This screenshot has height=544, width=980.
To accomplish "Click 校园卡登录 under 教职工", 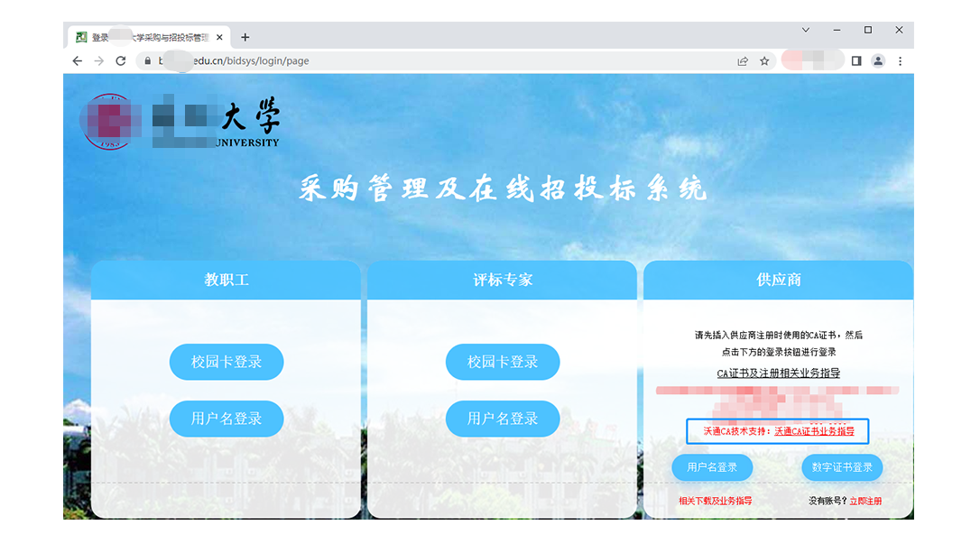I will pyautogui.click(x=227, y=362).
